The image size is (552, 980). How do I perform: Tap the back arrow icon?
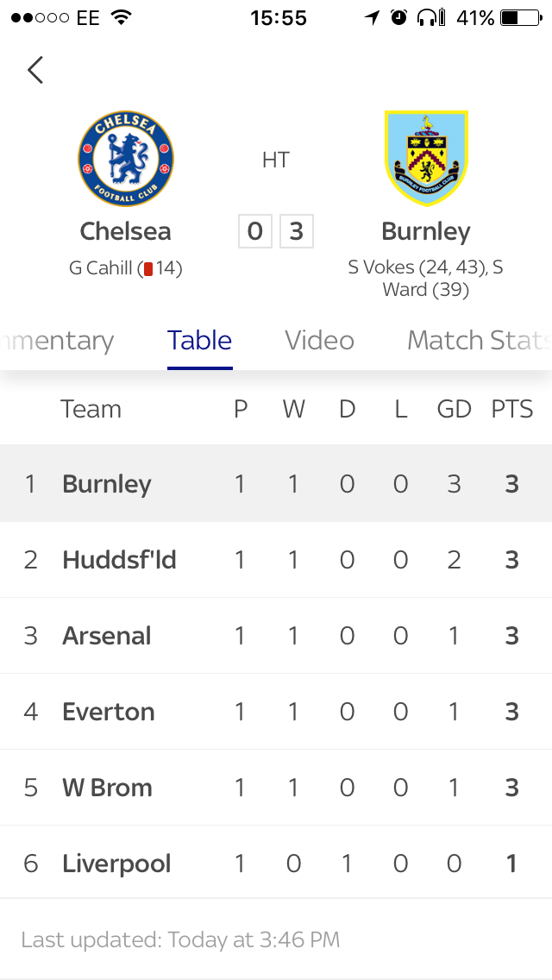coord(35,69)
